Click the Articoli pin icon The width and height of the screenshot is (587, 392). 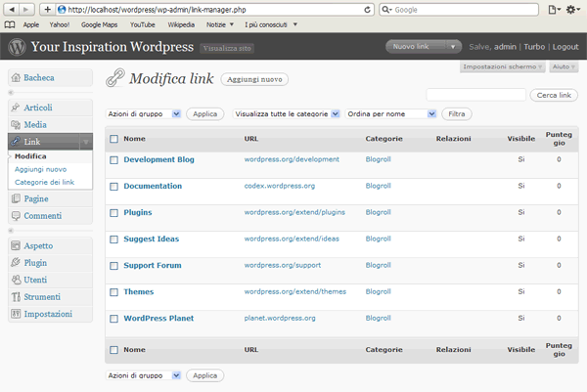[x=16, y=108]
